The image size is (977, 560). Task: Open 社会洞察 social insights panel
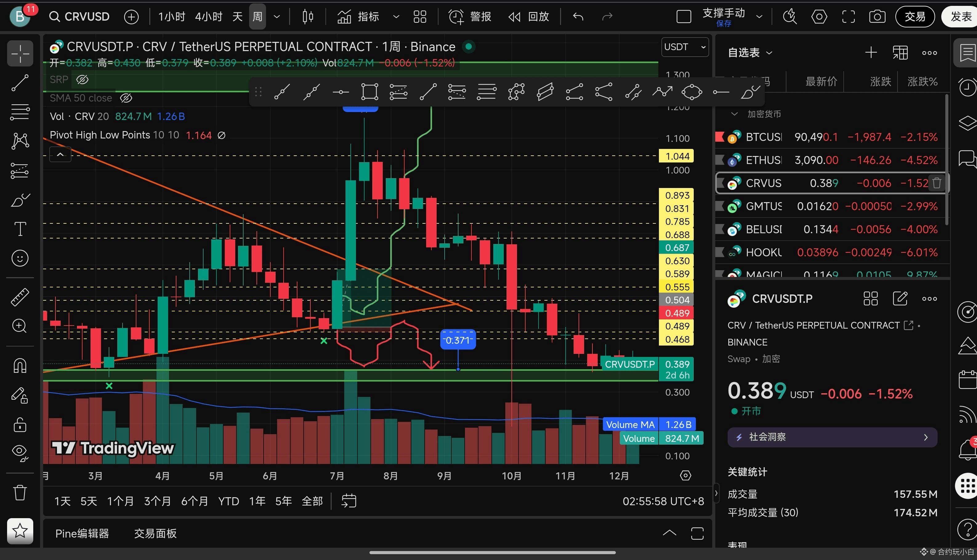point(832,437)
